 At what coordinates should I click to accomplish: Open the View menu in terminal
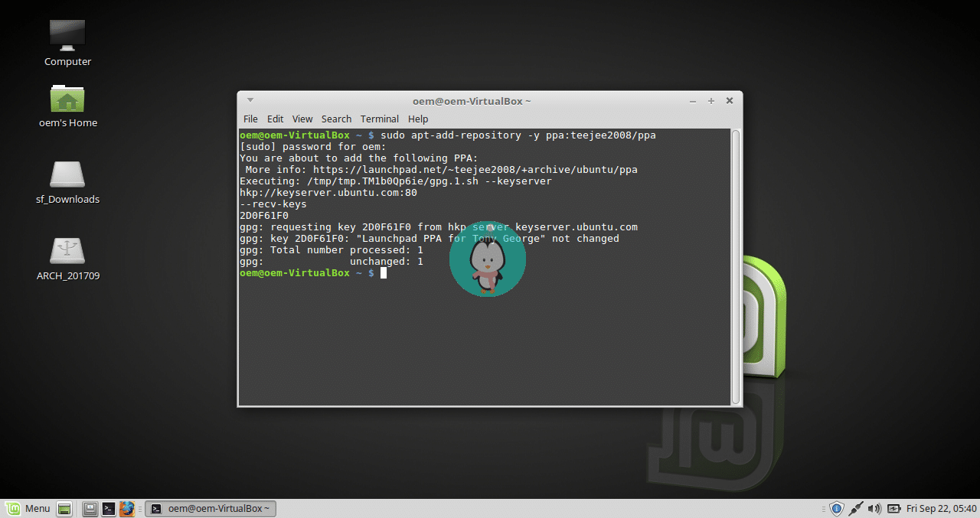pyautogui.click(x=302, y=119)
